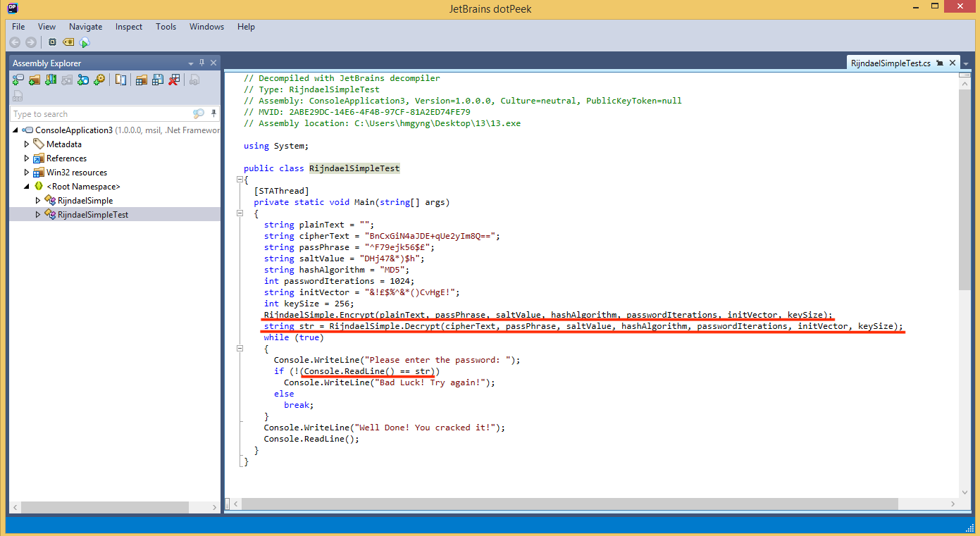Open the Inspect menu
Image resolution: width=980 pixels, height=536 pixels.
click(129, 26)
